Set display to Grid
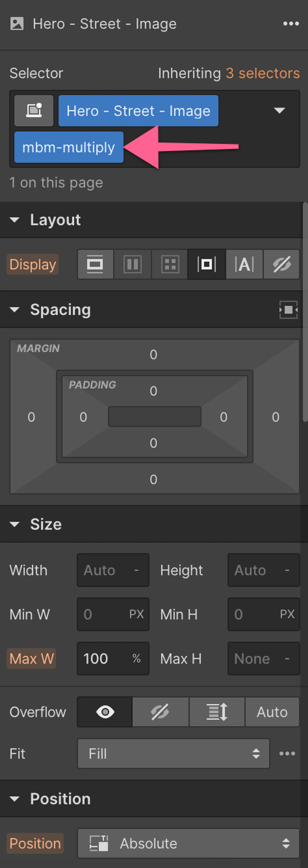 [170, 264]
